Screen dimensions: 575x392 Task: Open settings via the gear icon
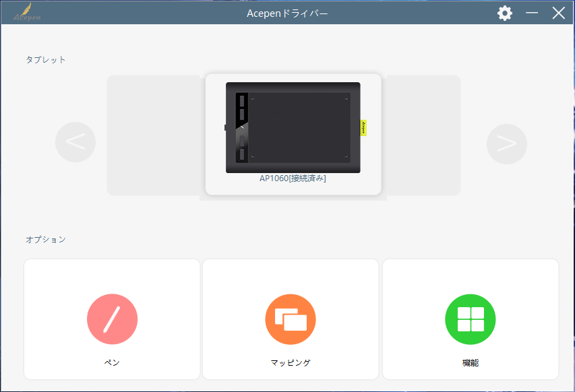coord(505,13)
